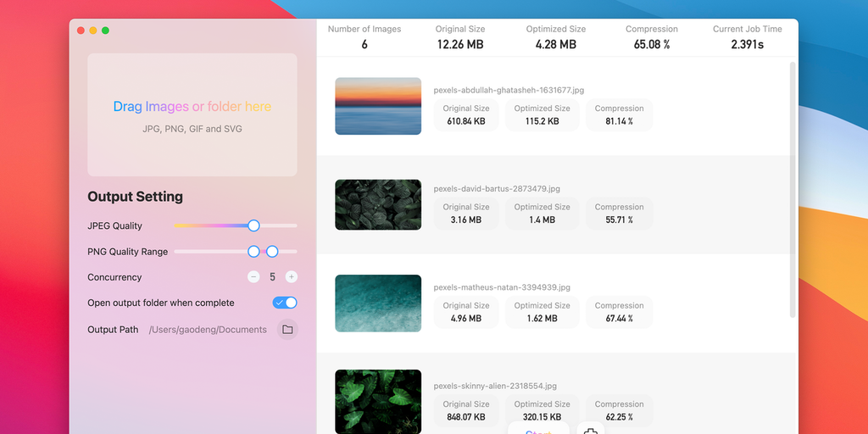
Task: Click the Start button at the bottom
Action: point(538,429)
